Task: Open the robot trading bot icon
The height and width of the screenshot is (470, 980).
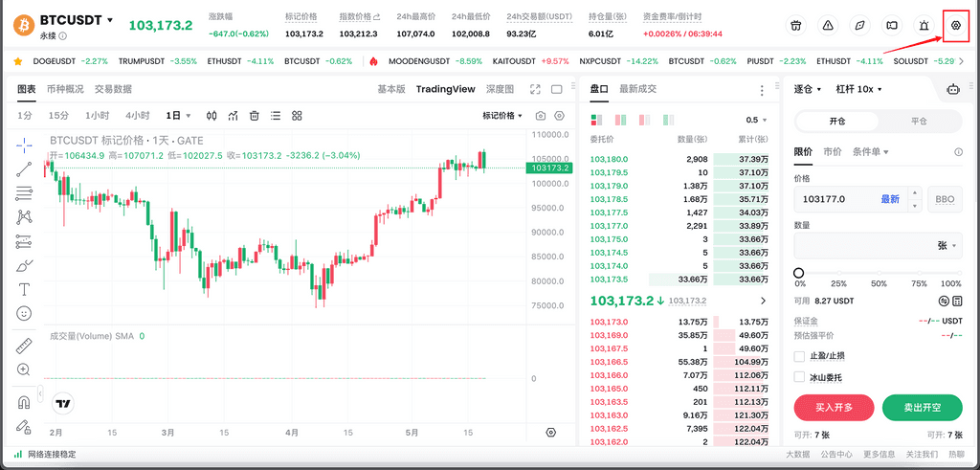Action: [952, 89]
